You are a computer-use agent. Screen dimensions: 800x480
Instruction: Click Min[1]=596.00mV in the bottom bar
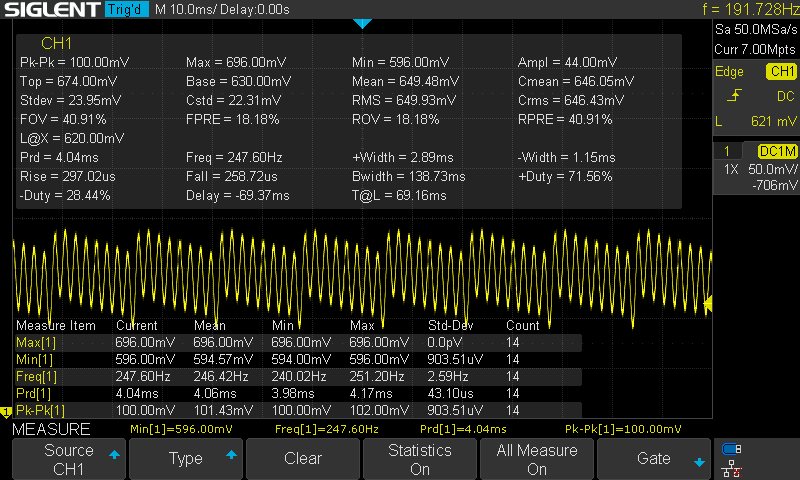click(181, 430)
